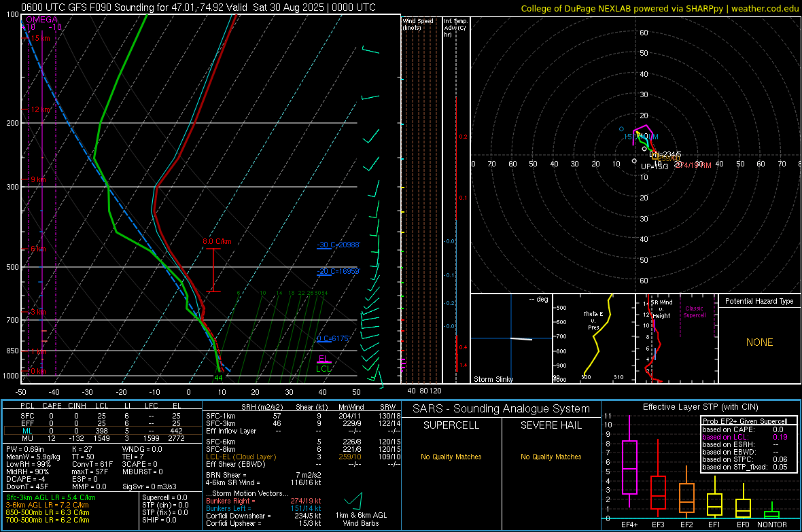The width and height of the screenshot is (802, 532).
Task: Click the red 'Bunkers Right = 274/19 kt' line
Action: (x=264, y=501)
